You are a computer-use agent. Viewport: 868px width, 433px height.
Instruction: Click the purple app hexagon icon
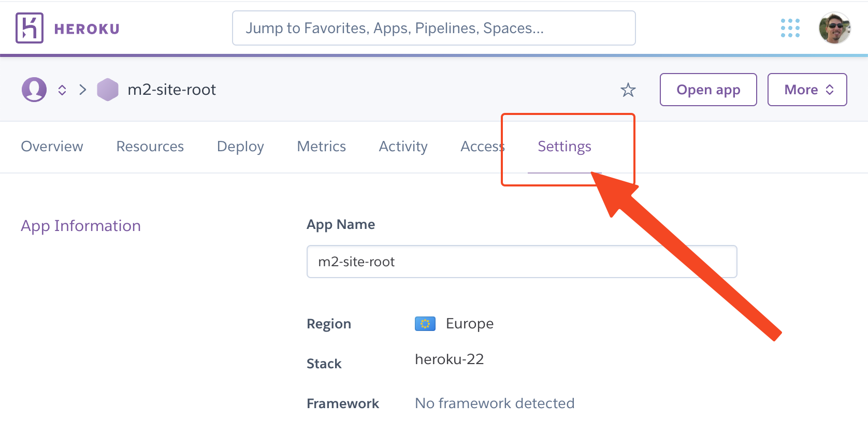tap(108, 90)
